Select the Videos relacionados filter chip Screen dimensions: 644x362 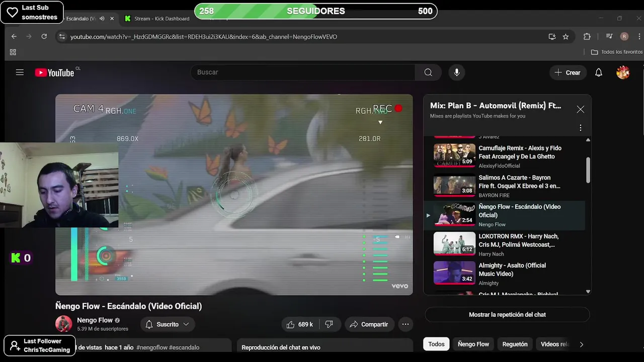(554, 344)
